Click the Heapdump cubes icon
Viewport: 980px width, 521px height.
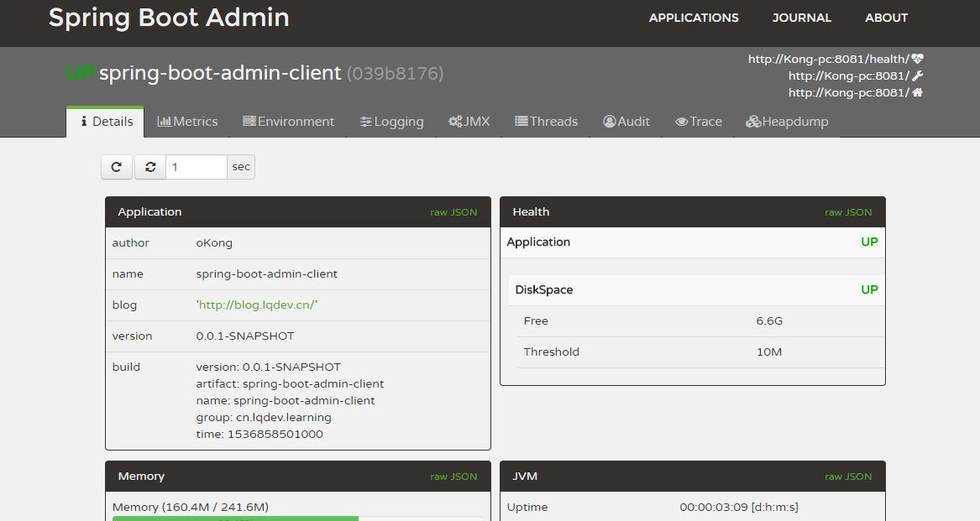753,122
